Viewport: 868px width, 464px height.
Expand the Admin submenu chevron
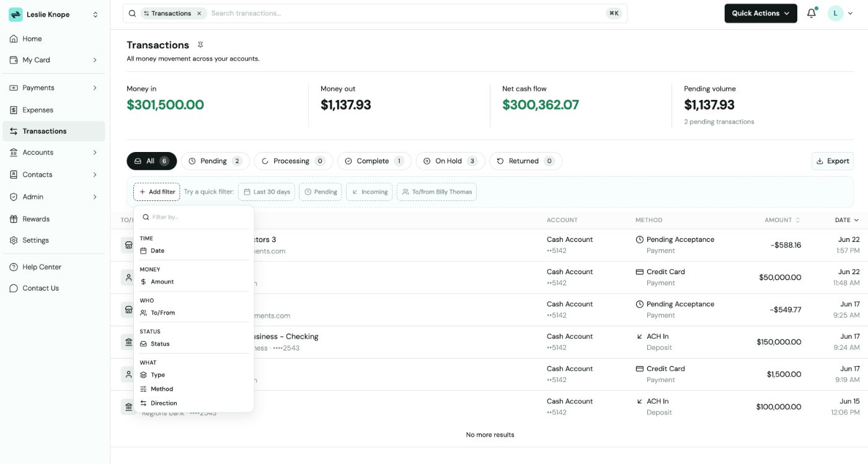tap(95, 197)
